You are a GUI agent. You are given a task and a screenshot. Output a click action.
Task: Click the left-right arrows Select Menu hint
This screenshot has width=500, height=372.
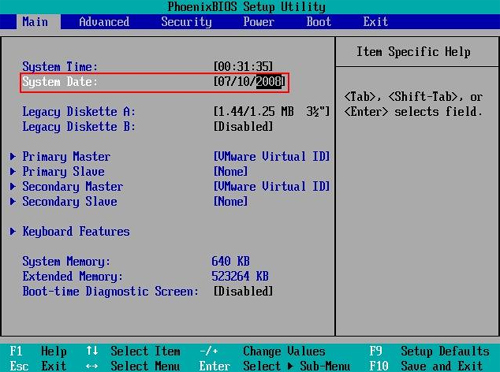pyautogui.click(x=133, y=366)
